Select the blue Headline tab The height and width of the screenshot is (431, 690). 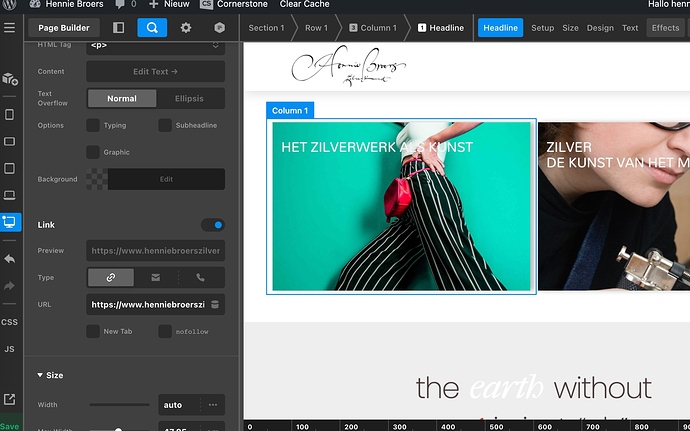(x=500, y=28)
